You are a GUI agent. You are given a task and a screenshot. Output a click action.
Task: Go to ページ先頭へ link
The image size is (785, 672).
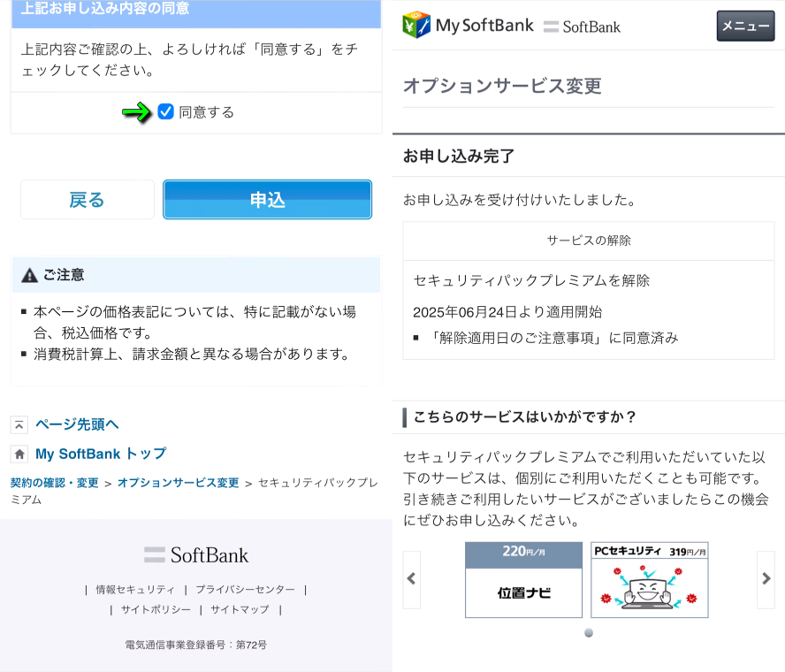pos(77,424)
